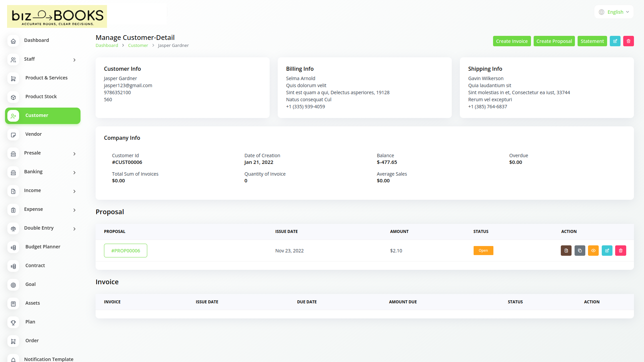The height and width of the screenshot is (362, 644).
Task: Click the Customer breadcrumb link
Action: click(138, 45)
